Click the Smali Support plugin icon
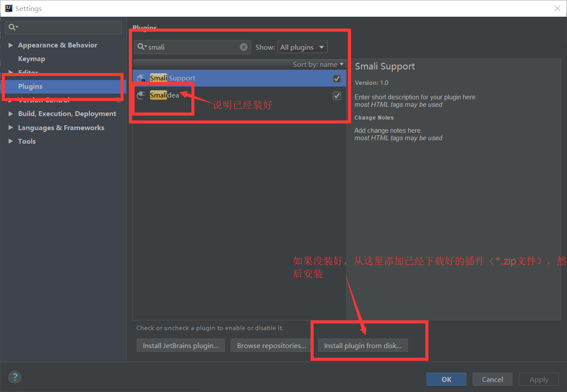The height and width of the screenshot is (392, 567). click(141, 78)
